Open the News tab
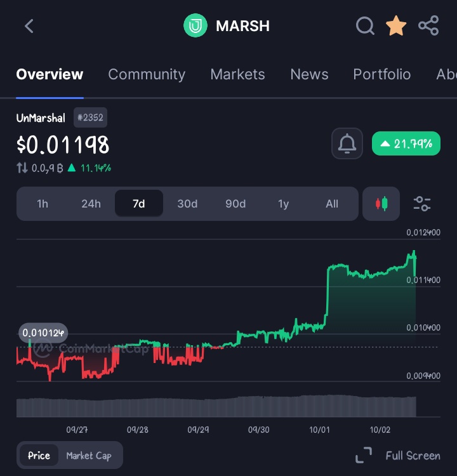Viewport: 457px width, 476px height. [x=309, y=74]
